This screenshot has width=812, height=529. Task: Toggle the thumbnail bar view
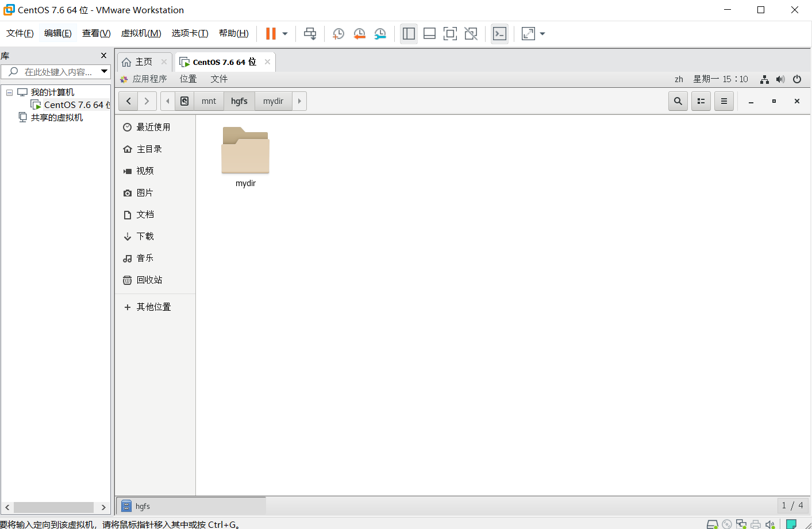tap(429, 34)
